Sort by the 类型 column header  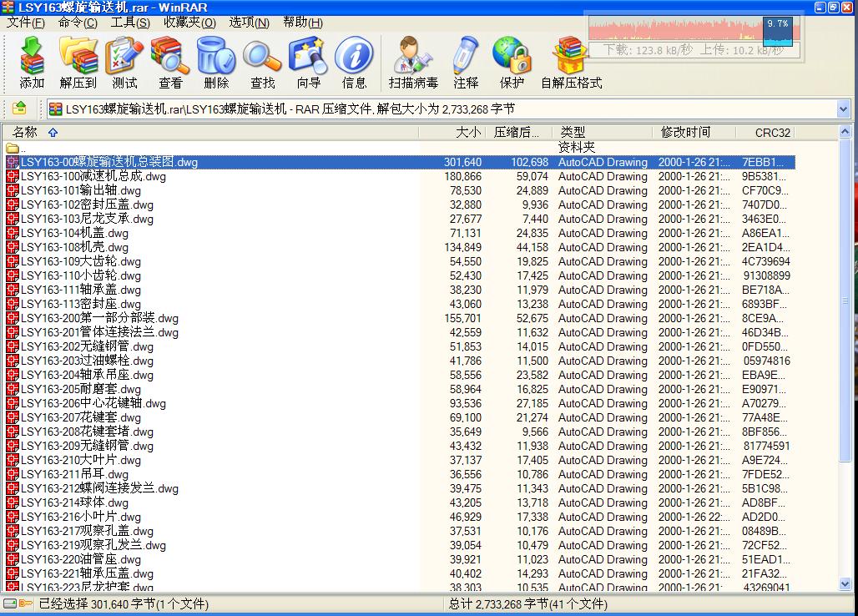point(602,132)
